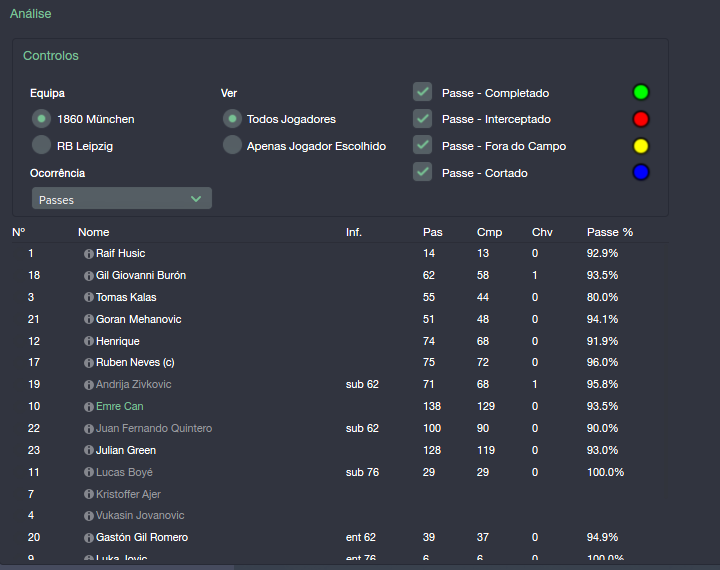The height and width of the screenshot is (570, 720).
Task: Open info icon beside Gastón Gil Romero
Action: pyautogui.click(x=89, y=538)
